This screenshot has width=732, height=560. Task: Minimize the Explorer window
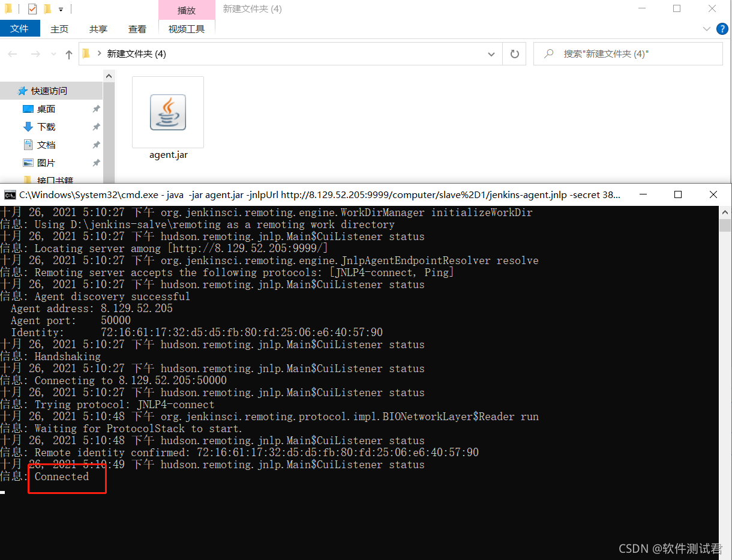click(641, 9)
